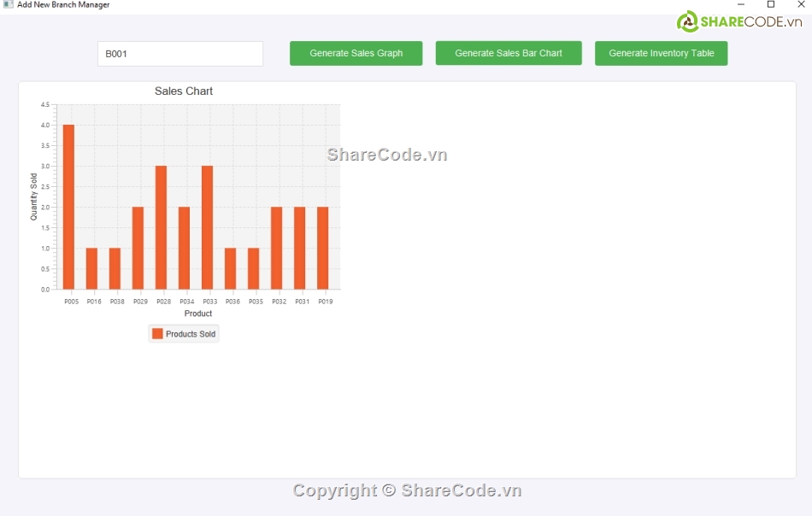Click the Product x-axis label
This screenshot has width=812, height=516.
coord(198,314)
